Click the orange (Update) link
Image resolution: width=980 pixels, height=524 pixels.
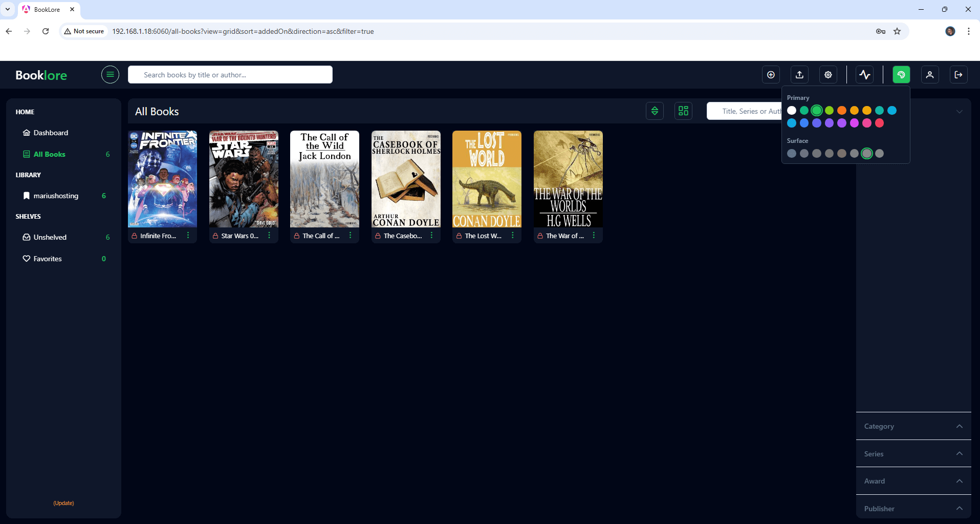pyautogui.click(x=63, y=503)
